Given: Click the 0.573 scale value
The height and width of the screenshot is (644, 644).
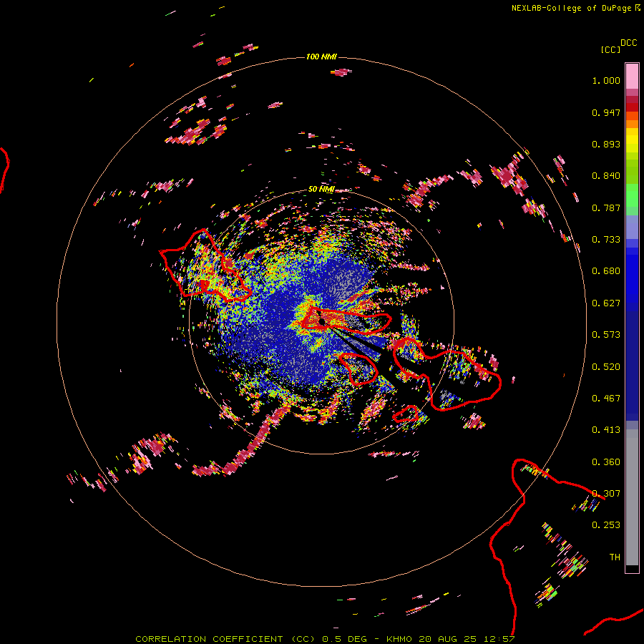Looking at the screenshot, I should [606, 335].
